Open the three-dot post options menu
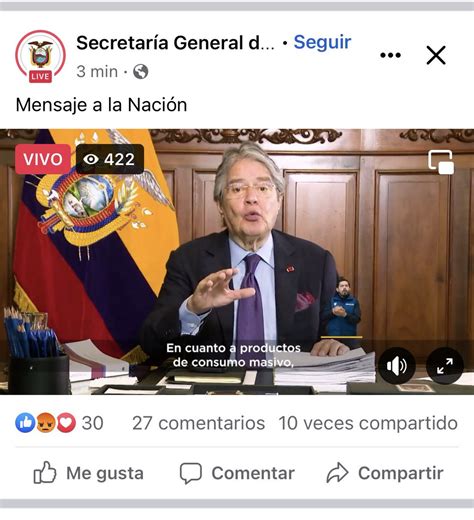Image resolution: width=474 pixels, height=520 pixels. (390, 55)
